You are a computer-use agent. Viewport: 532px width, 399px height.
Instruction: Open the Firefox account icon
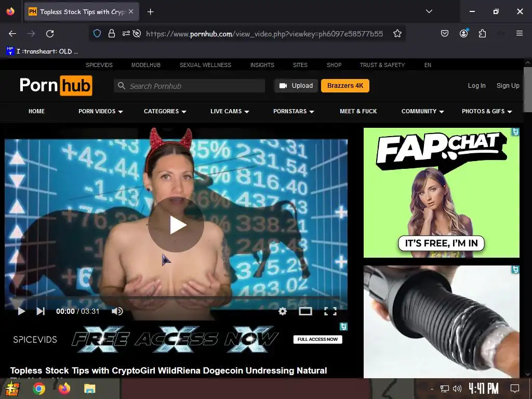tap(463, 34)
